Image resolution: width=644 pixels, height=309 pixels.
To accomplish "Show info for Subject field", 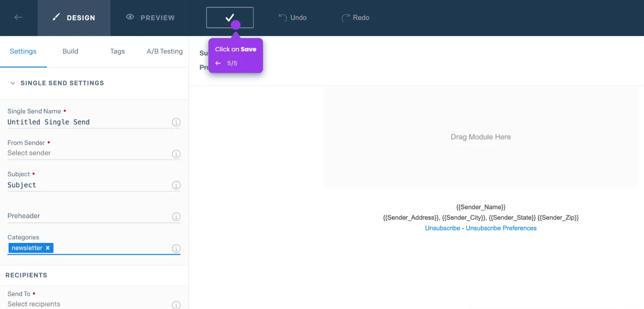I will click(x=176, y=185).
